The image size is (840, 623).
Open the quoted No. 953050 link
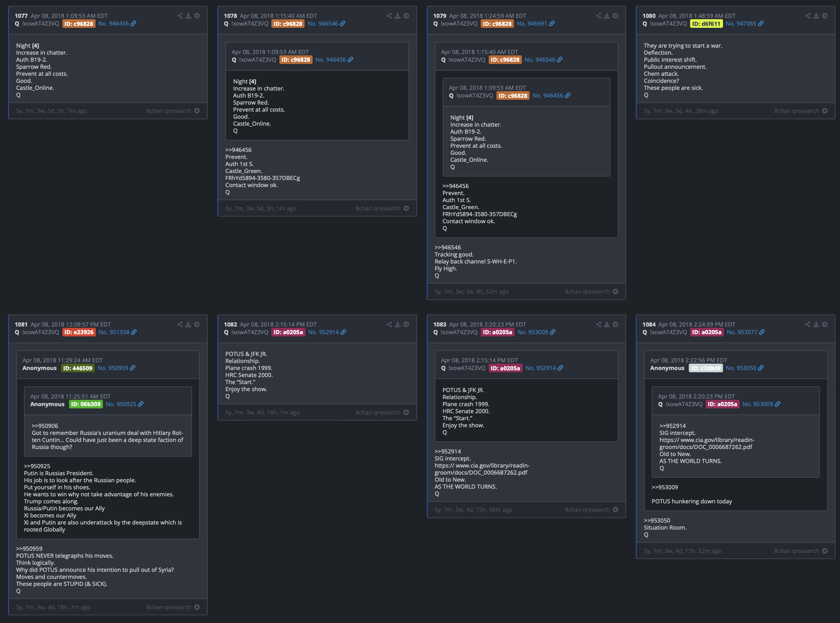[745, 368]
